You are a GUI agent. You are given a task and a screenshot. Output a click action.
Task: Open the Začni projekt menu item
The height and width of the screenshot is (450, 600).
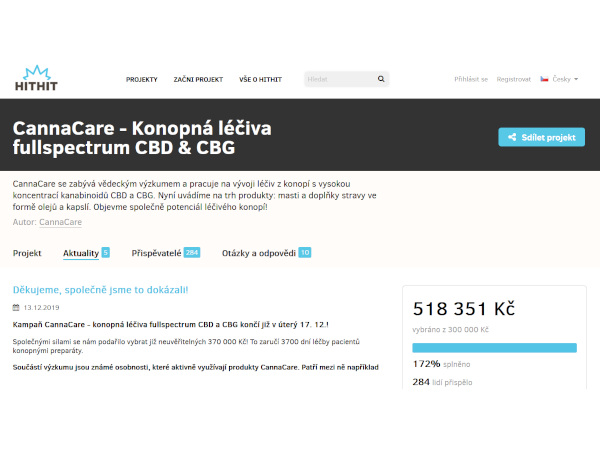pos(197,79)
